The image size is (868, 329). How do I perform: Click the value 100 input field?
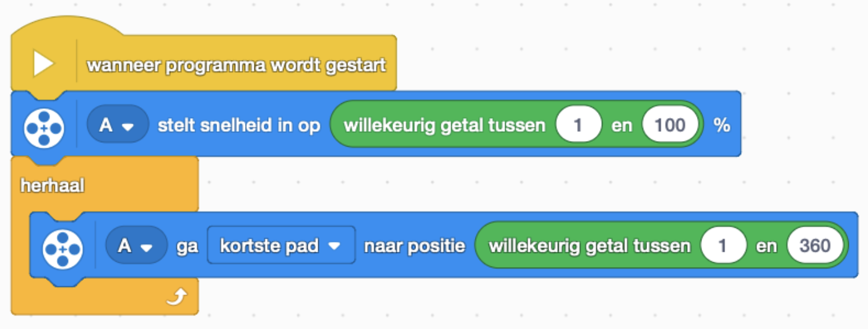pos(671,126)
